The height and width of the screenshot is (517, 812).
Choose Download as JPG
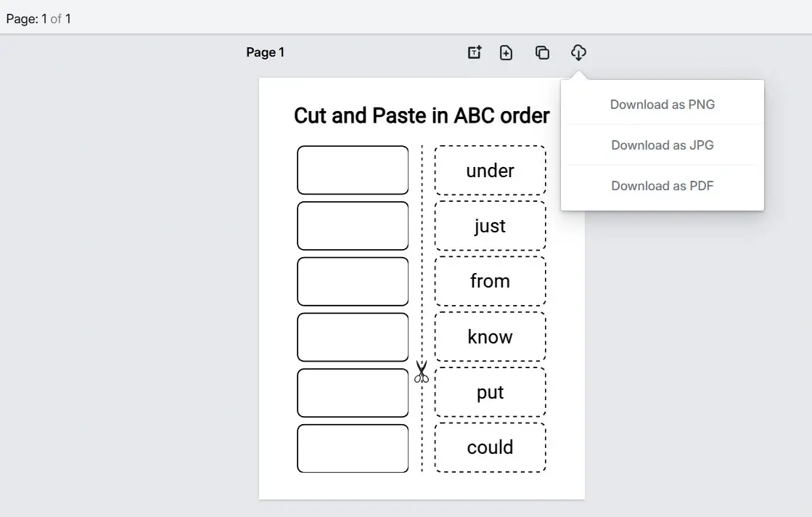pyautogui.click(x=663, y=145)
